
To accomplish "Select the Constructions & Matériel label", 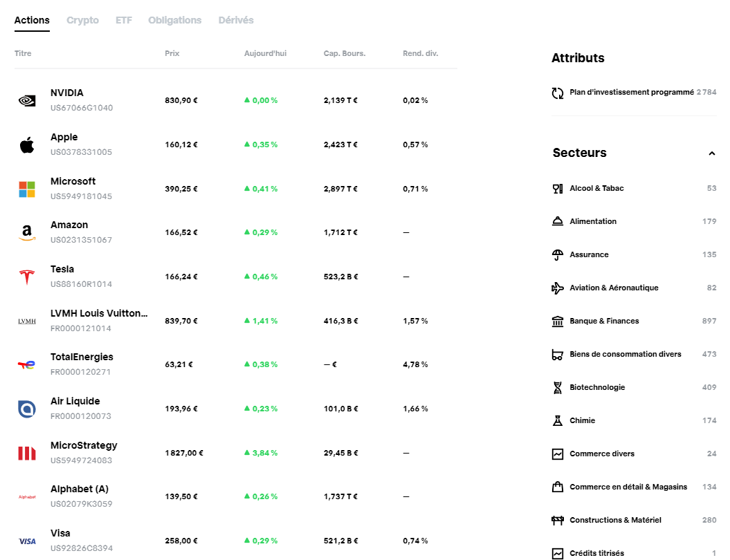I will [x=615, y=520].
